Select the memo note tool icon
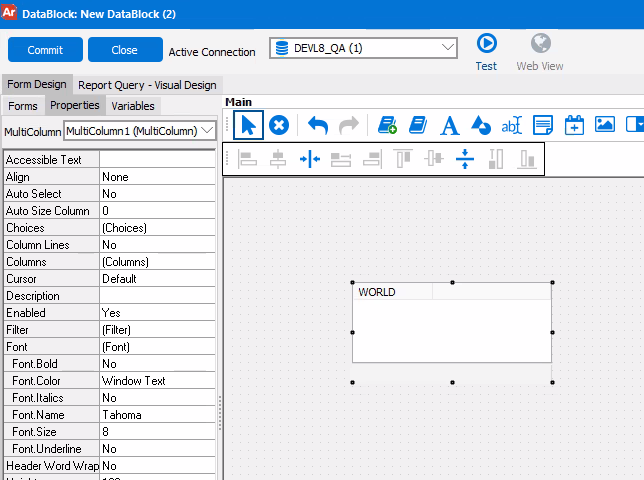Viewport: 644px width, 480px height. [543, 125]
